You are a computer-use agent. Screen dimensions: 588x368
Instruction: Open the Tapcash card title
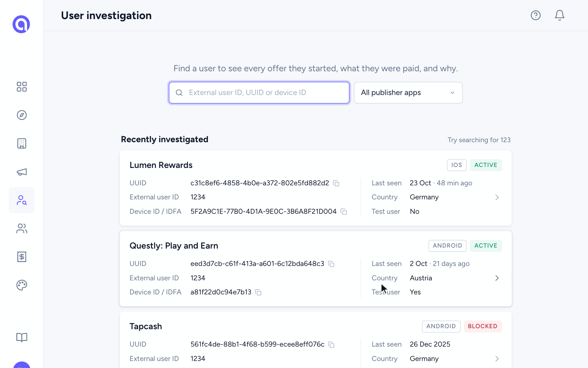(146, 326)
